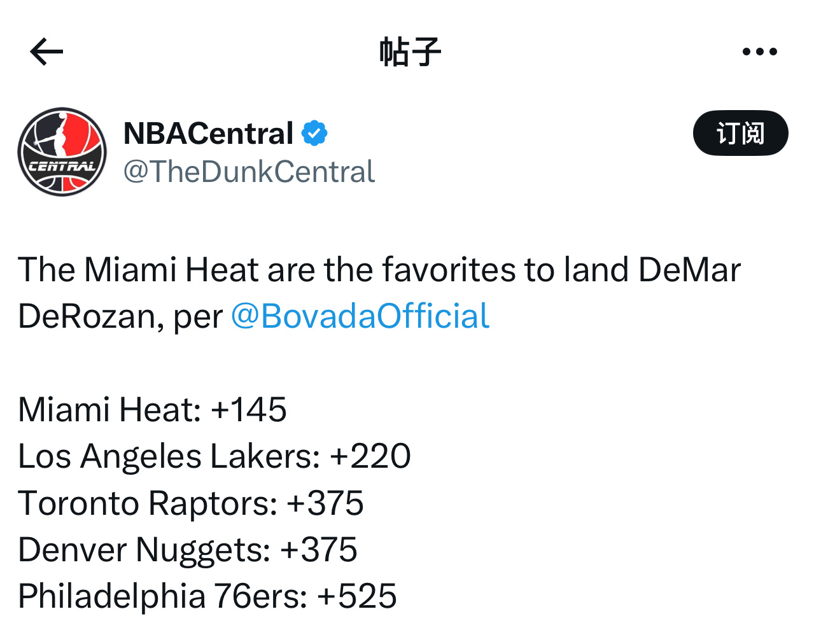Viewport: 821px width, 644px height.
Task: Tap the +525 odds value
Action: [357, 596]
